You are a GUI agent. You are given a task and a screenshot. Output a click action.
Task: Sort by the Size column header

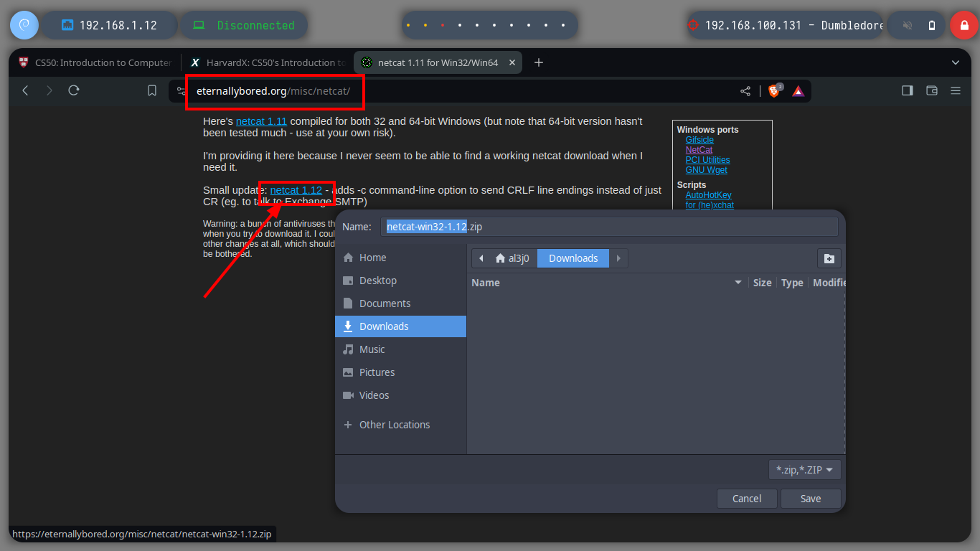pos(763,283)
